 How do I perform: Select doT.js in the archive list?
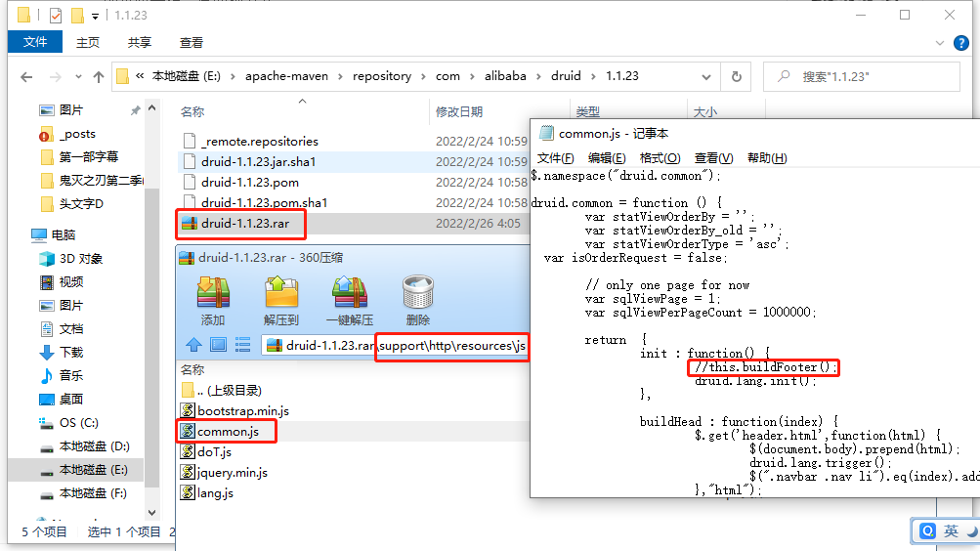tap(206, 452)
